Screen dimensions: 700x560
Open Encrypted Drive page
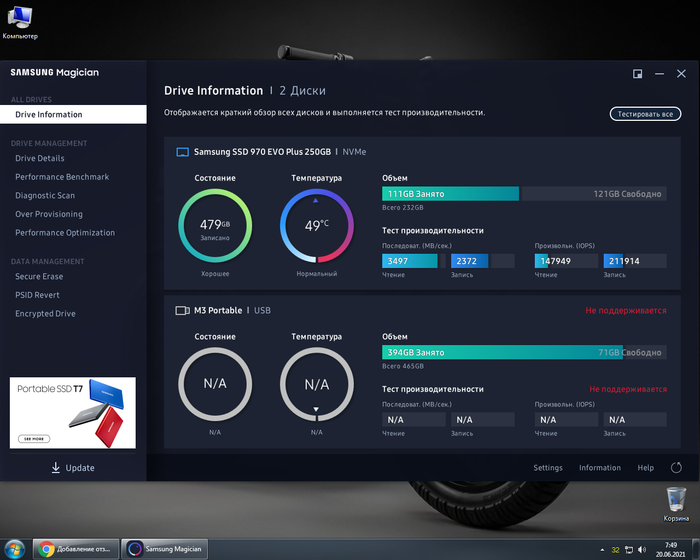pos(45,313)
